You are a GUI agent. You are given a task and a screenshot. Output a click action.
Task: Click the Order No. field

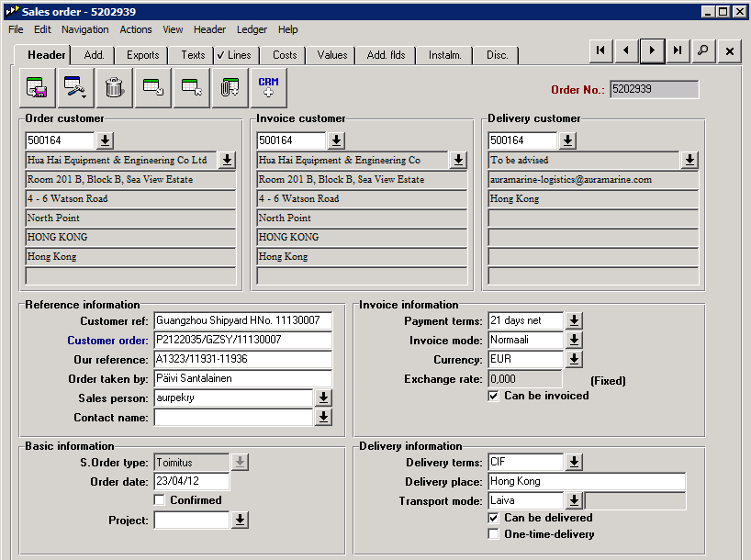(x=654, y=89)
